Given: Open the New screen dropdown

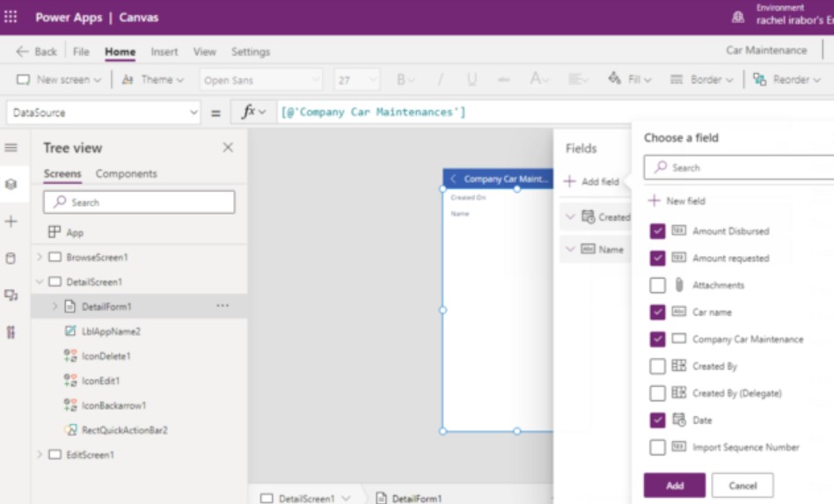Looking at the screenshot, I should 59,80.
